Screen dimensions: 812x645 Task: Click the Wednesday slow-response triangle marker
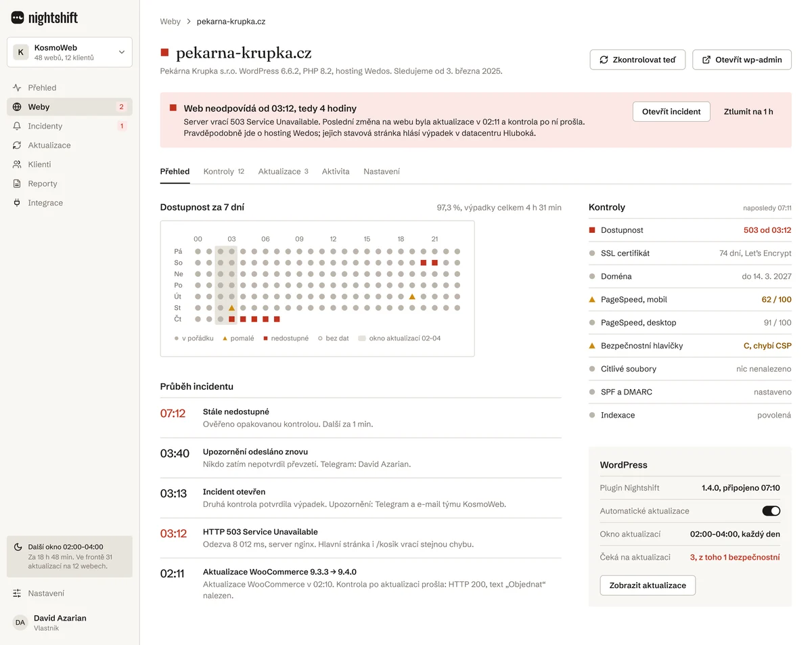(231, 308)
